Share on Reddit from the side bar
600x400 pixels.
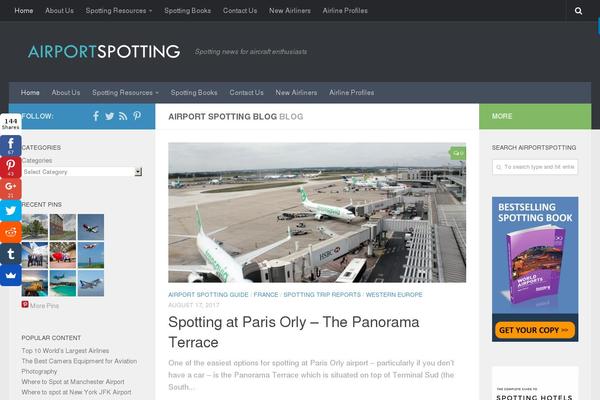(x=11, y=232)
